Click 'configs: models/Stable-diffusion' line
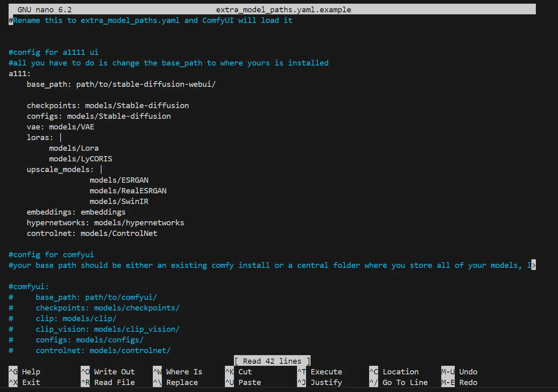 99,116
